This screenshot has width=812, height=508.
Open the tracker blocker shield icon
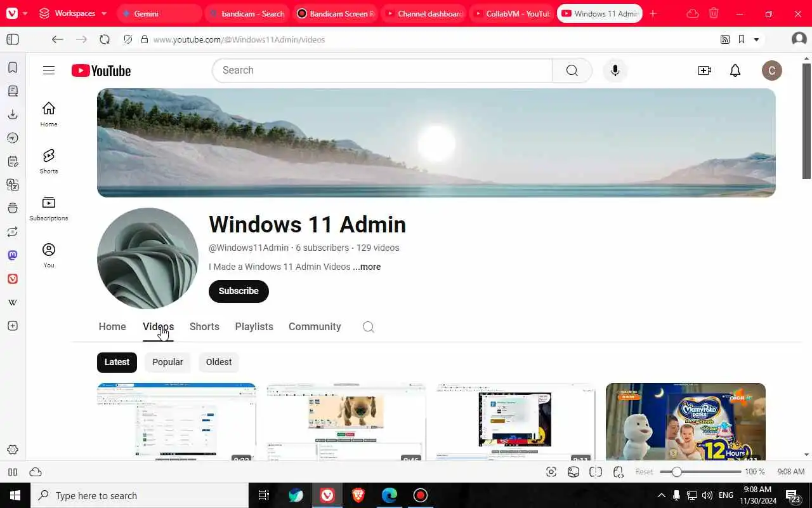pos(128,39)
